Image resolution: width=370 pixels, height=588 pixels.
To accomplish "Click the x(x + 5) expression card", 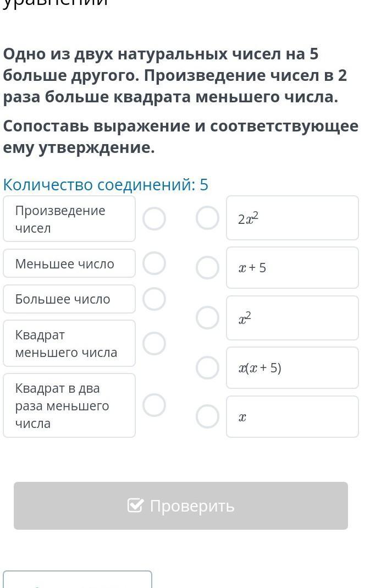I will [x=292, y=367].
